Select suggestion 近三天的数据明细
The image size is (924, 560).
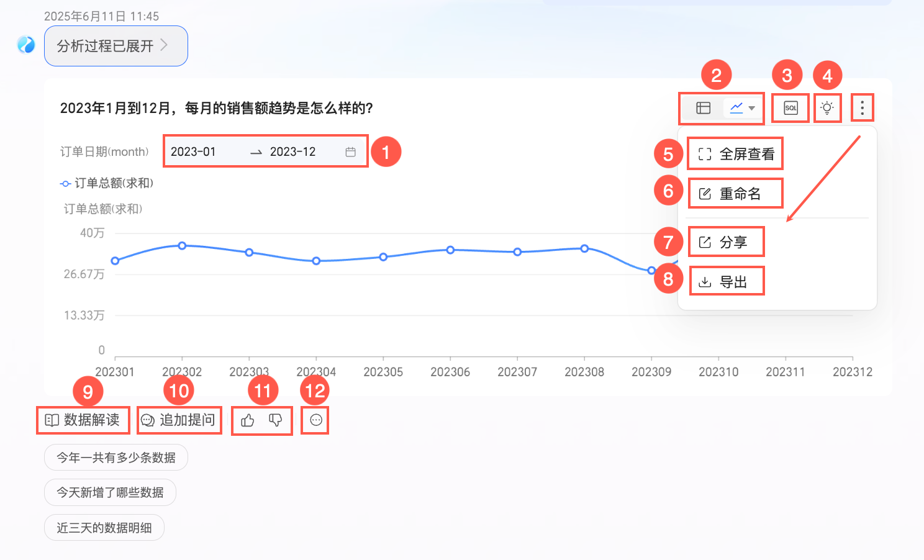[x=104, y=528]
